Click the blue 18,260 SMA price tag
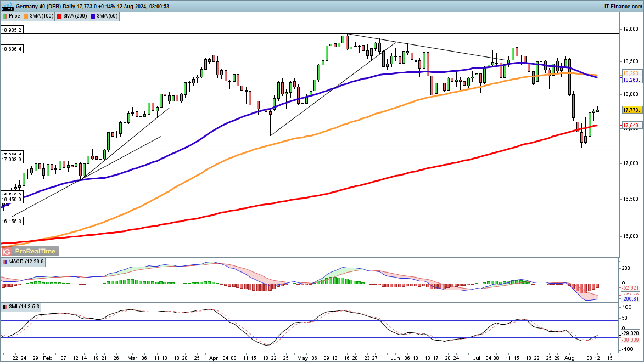644x362 pixels. point(630,80)
